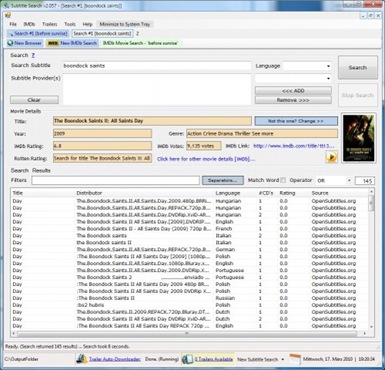The width and height of the screenshot is (385, 370).
Task: Click the large Search button
Action: [x=358, y=67]
